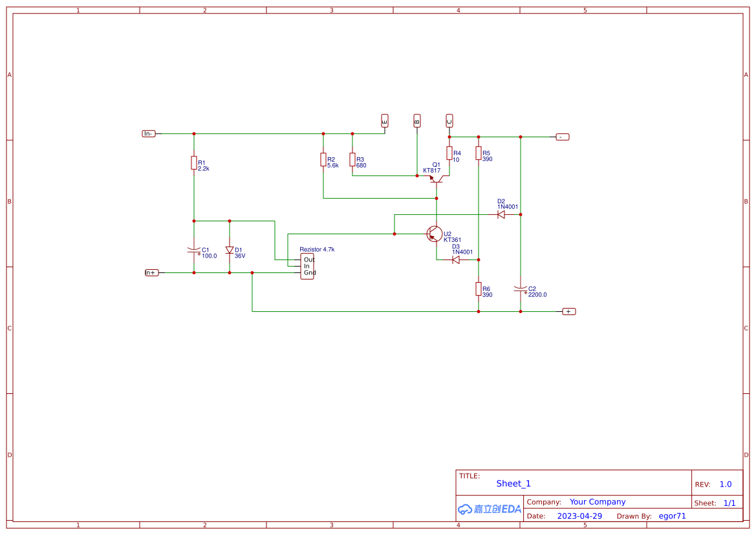Screen dimensions: 756x535
Task: Click the Sheet_1 title text
Action: click(x=513, y=483)
